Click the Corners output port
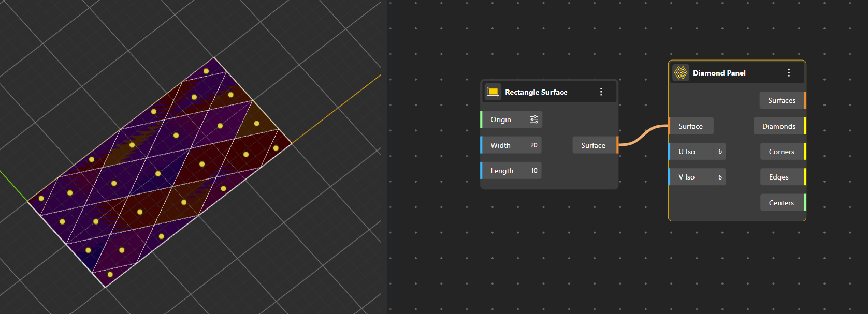Screen dimensions: 868x314 pyautogui.click(x=782, y=152)
